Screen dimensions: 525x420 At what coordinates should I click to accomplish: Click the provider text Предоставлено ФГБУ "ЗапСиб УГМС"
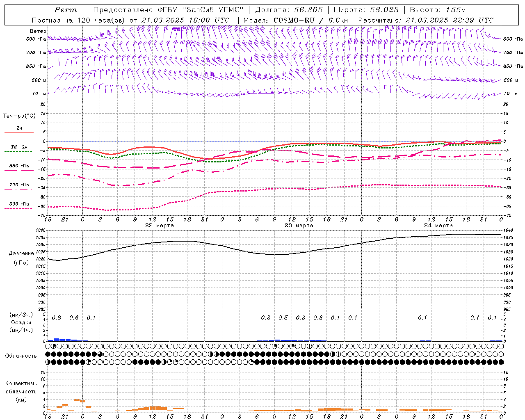168,10
